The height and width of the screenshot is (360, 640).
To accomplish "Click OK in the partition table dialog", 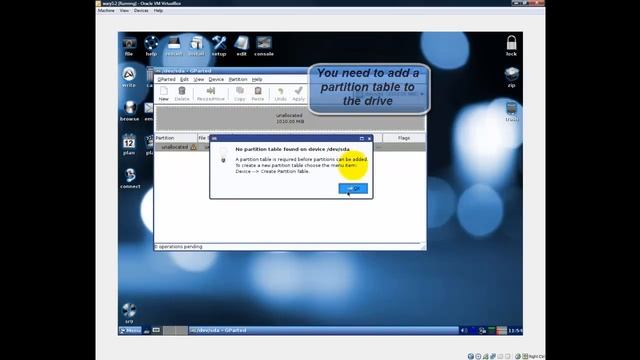I will click(x=353, y=188).
